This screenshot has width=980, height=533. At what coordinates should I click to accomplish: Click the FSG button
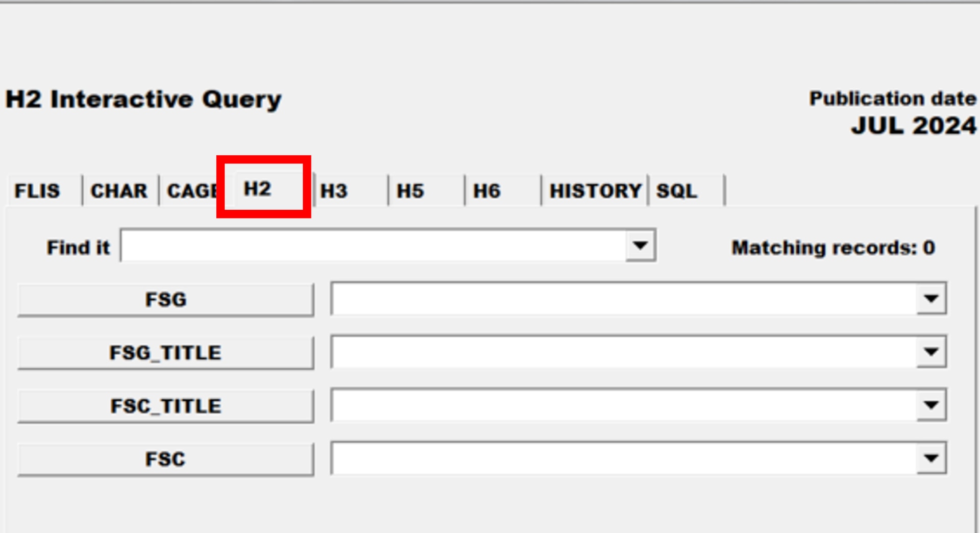point(166,300)
